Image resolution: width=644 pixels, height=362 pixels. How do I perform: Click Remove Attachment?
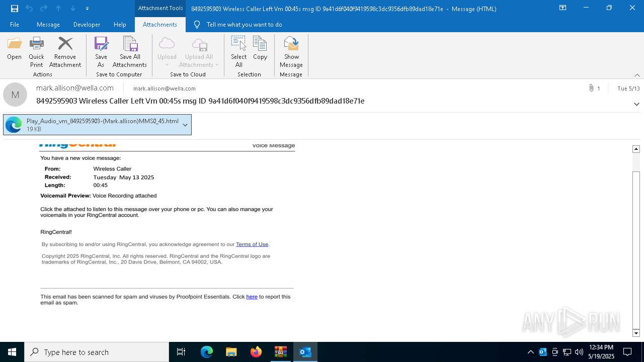(65, 52)
